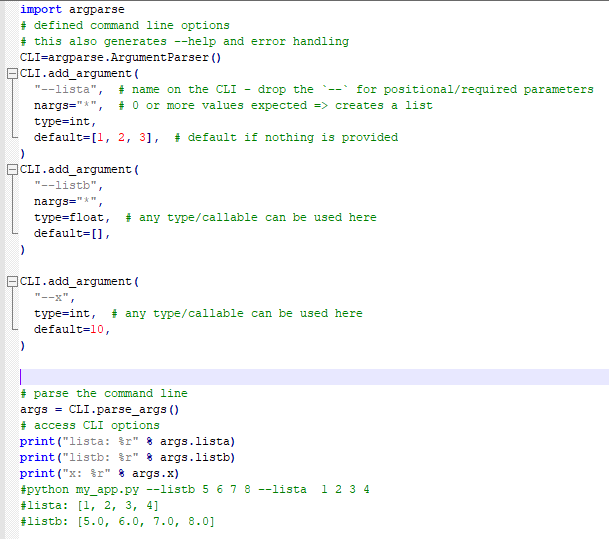Collapse the --x add_argument fold marker
Image resolution: width=609 pixels, height=539 pixels.
tap(11, 281)
